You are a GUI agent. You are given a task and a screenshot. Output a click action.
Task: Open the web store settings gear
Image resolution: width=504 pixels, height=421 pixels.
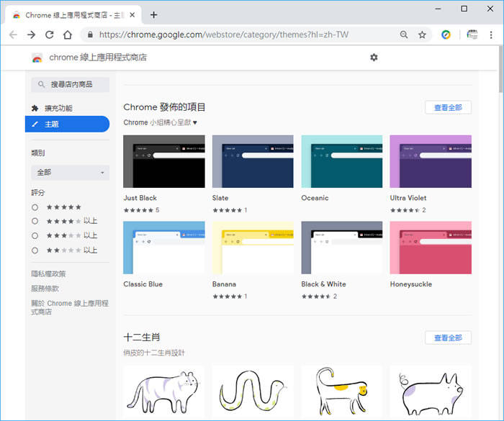(374, 58)
